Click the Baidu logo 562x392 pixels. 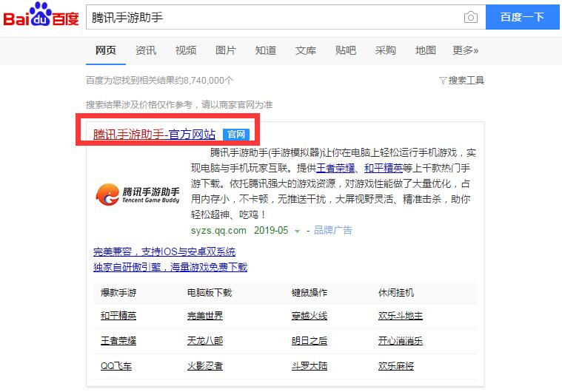(41, 15)
